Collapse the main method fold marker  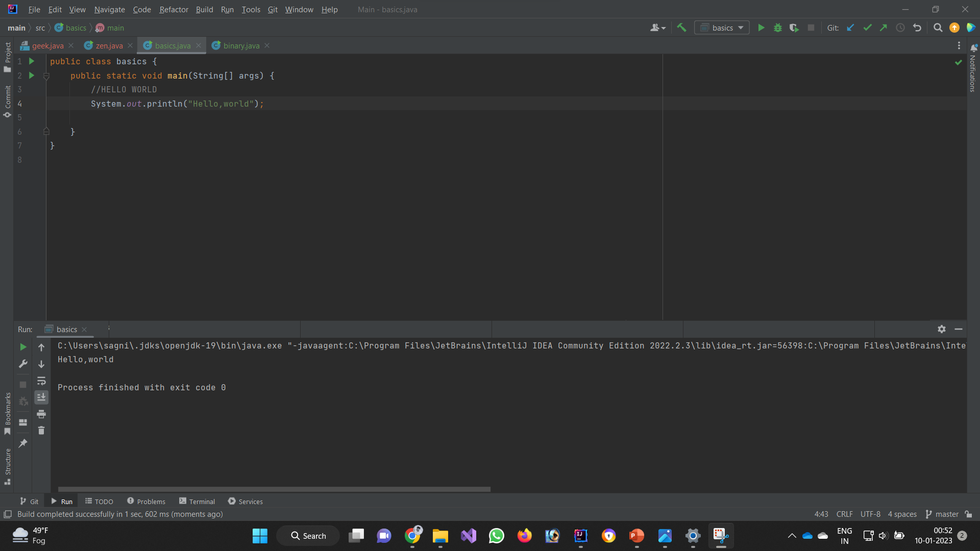(x=46, y=76)
